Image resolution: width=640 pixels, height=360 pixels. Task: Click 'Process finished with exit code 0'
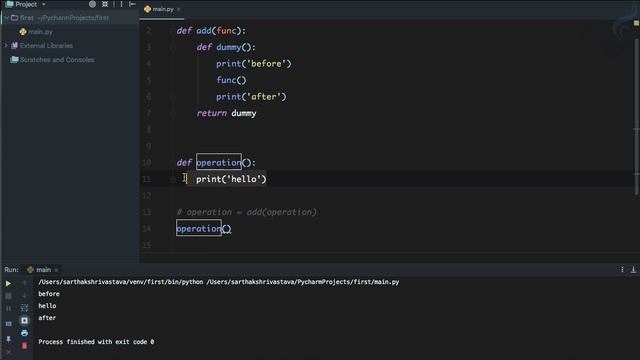point(96,342)
